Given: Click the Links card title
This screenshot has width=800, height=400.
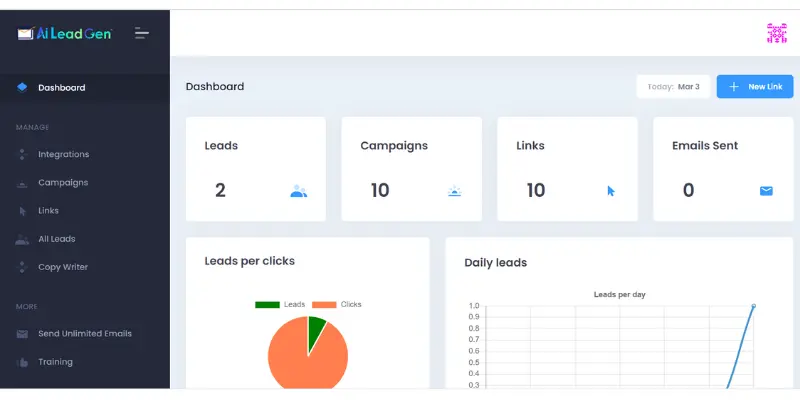Looking at the screenshot, I should tap(530, 146).
